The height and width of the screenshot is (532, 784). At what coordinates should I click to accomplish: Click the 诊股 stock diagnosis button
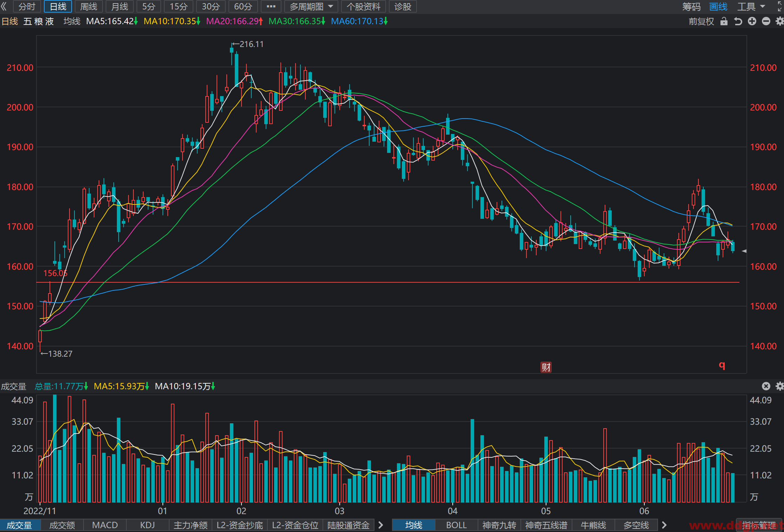tap(403, 6)
